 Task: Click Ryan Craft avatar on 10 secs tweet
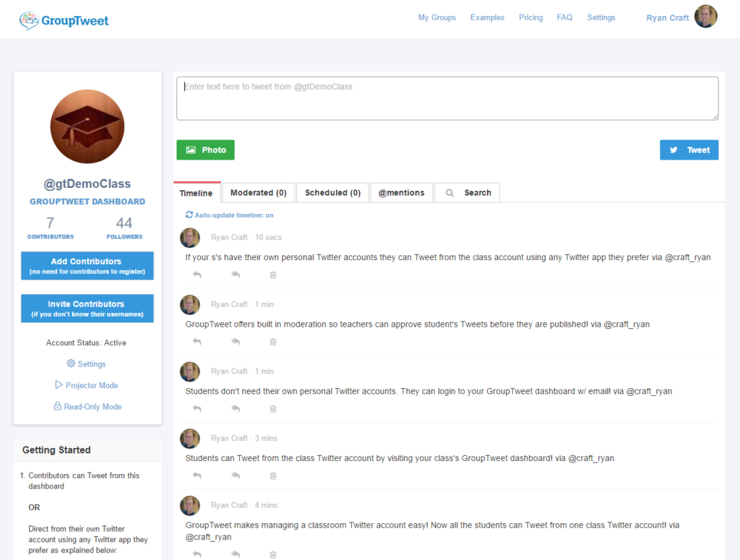pyautogui.click(x=190, y=238)
